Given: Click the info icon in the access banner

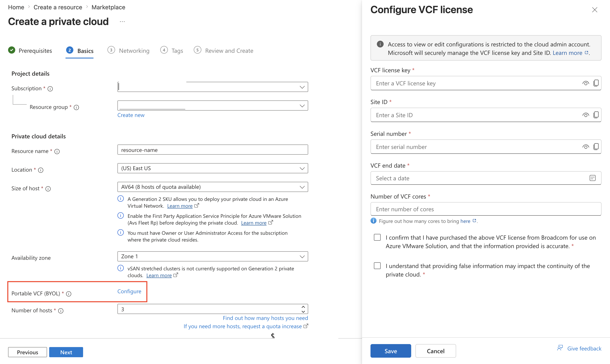Looking at the screenshot, I should pos(380,44).
